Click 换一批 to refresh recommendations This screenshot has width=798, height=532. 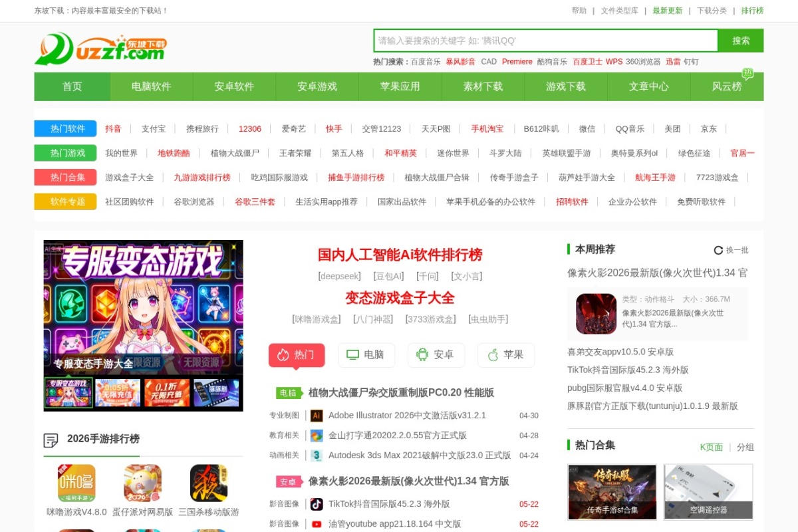click(x=737, y=250)
